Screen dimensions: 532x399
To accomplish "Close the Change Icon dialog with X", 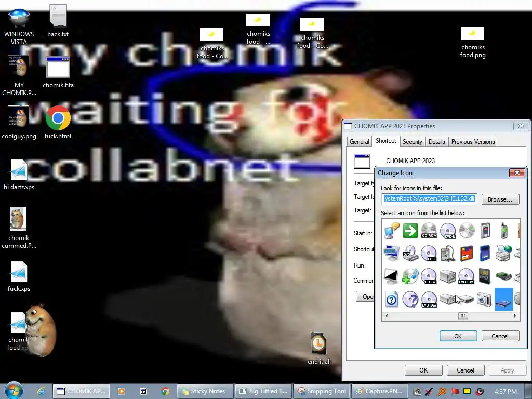I will (x=517, y=172).
